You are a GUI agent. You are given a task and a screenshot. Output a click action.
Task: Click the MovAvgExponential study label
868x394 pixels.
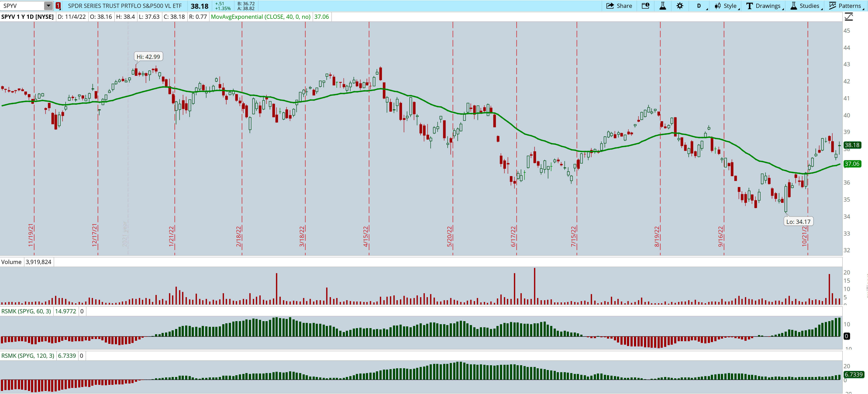pos(260,17)
